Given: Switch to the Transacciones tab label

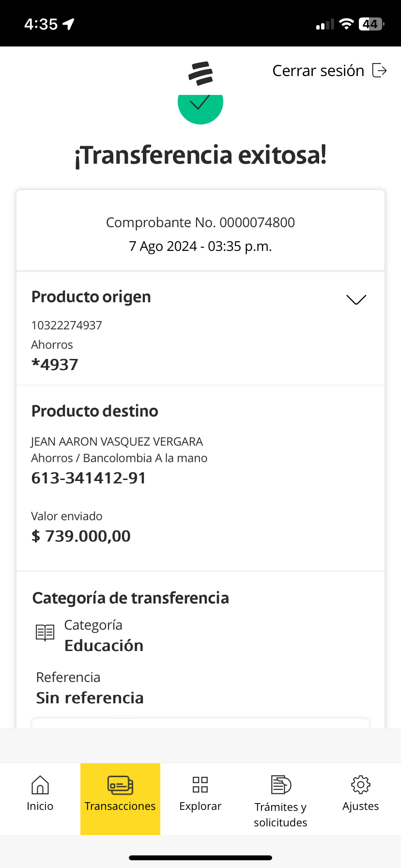Looking at the screenshot, I should coord(120,806).
